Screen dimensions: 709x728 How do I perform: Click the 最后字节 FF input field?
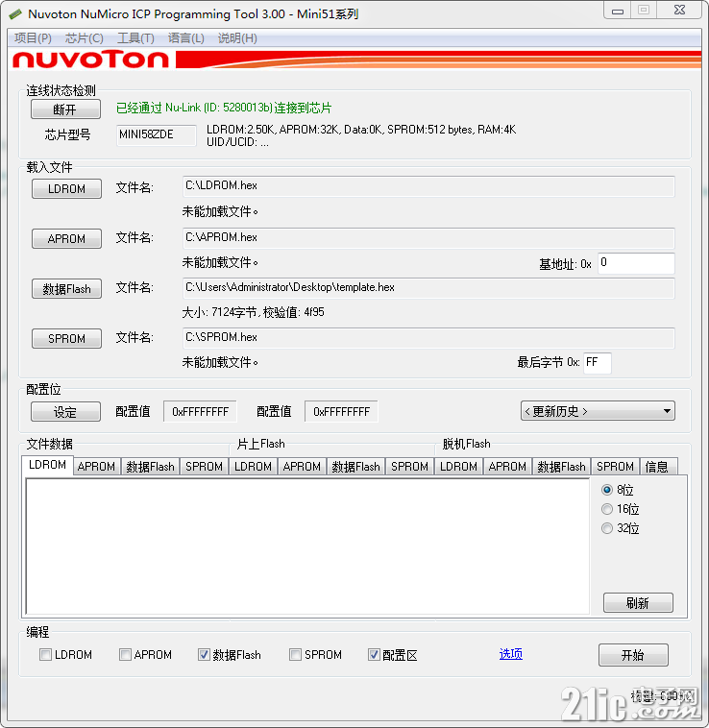(598, 363)
